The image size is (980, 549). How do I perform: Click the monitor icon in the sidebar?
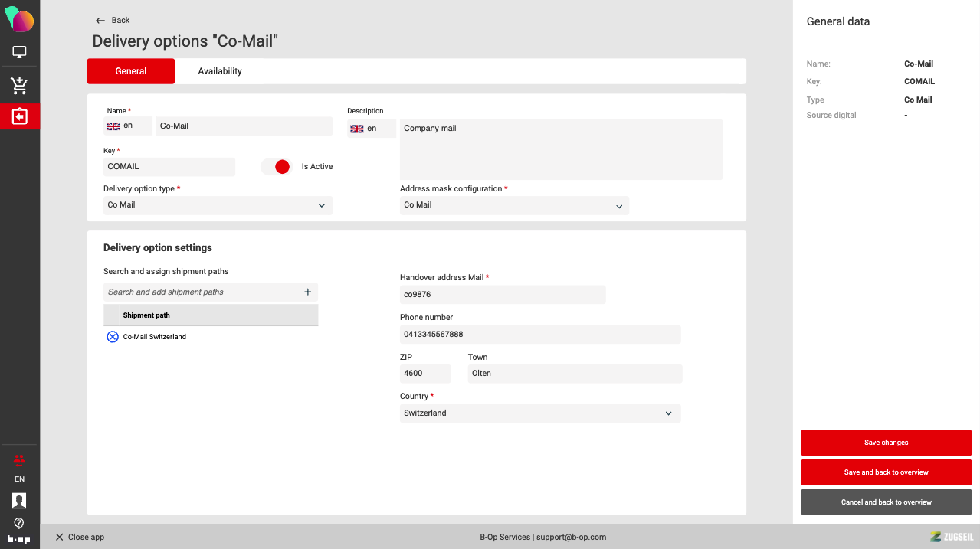[19, 52]
